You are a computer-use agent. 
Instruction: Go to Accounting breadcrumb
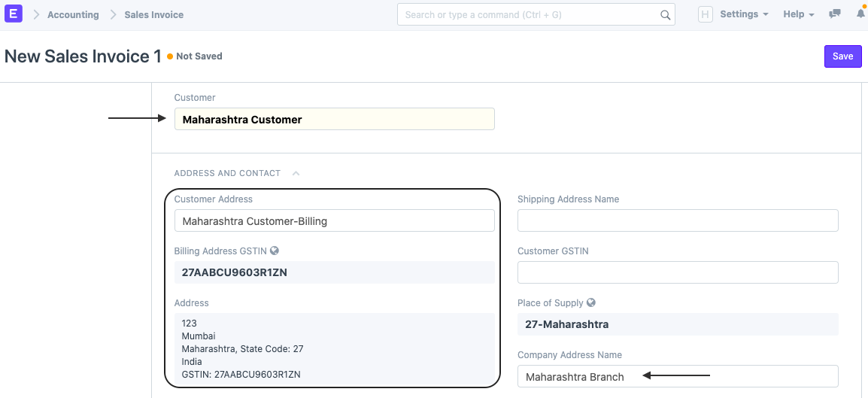pos(73,14)
